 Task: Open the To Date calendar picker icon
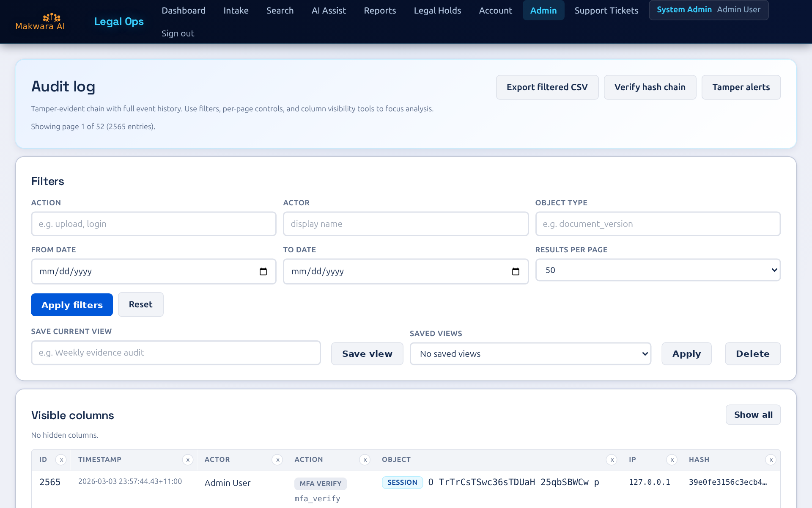click(516, 271)
